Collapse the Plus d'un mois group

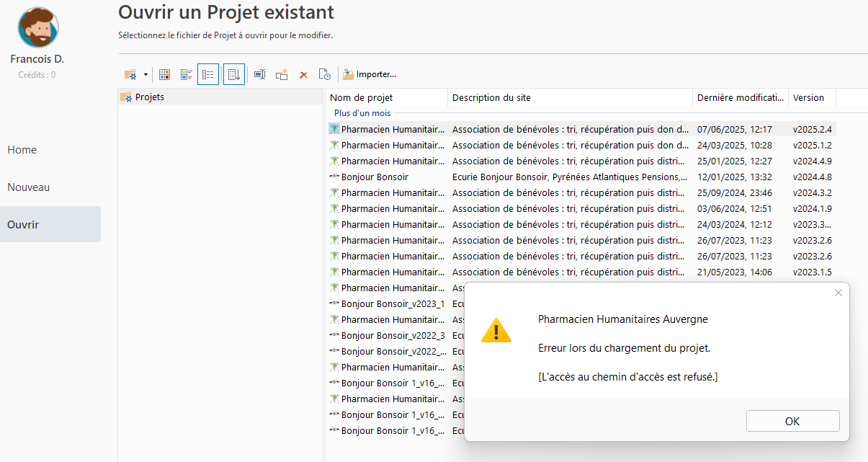tap(362, 113)
